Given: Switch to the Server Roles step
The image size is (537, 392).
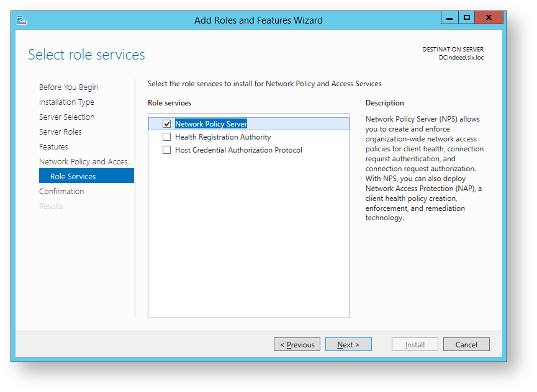Looking at the screenshot, I should (x=60, y=132).
